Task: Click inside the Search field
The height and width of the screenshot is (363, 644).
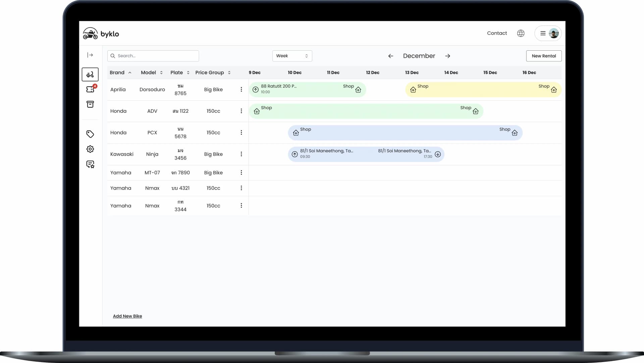Action: [153, 56]
